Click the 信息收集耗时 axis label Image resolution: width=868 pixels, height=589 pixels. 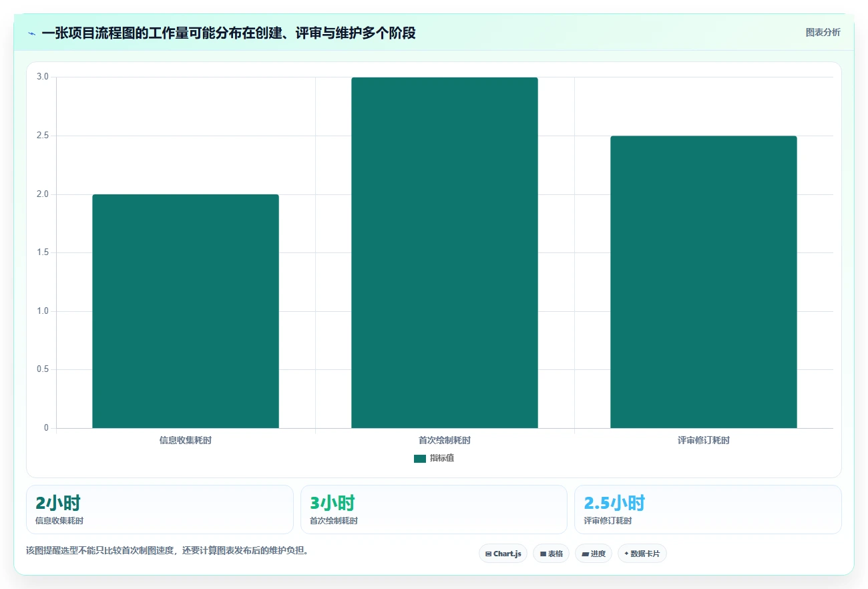coord(186,441)
